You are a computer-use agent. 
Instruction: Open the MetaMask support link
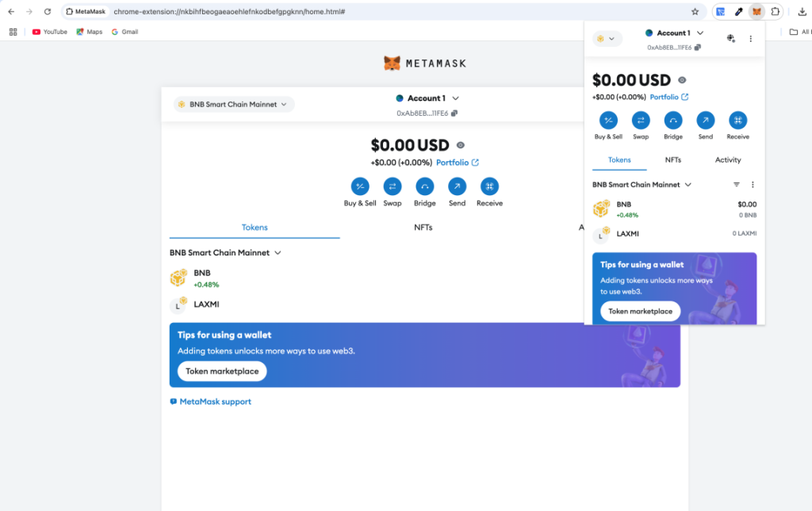coord(215,401)
